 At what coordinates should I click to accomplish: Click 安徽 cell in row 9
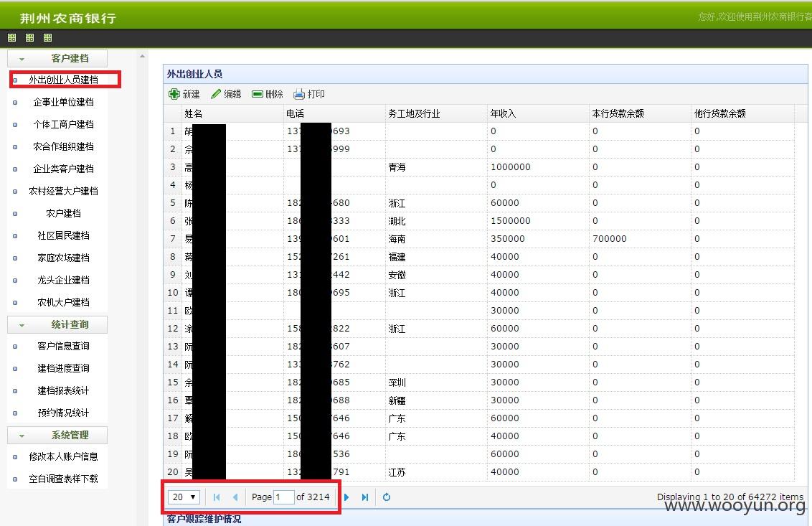(x=436, y=275)
